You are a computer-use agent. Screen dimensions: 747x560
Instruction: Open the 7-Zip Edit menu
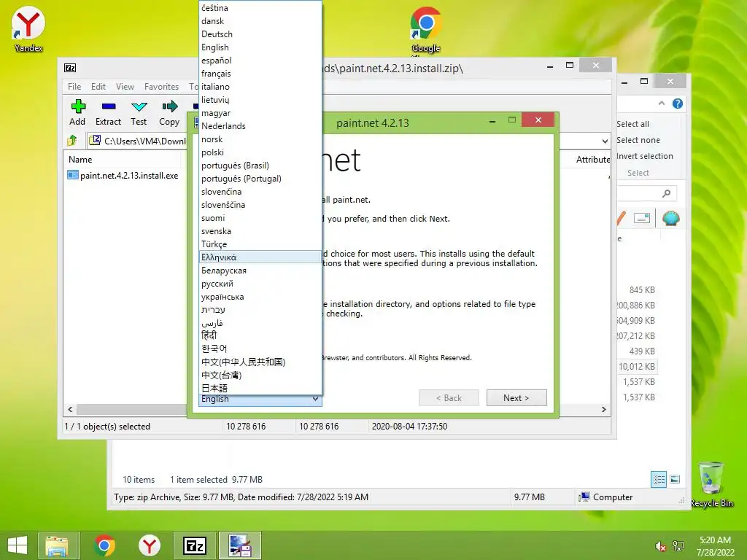pyautogui.click(x=98, y=87)
